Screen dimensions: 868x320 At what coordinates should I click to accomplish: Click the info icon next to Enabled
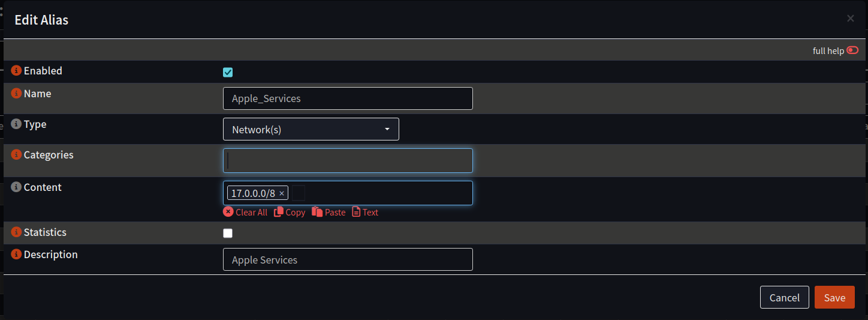coord(16,71)
